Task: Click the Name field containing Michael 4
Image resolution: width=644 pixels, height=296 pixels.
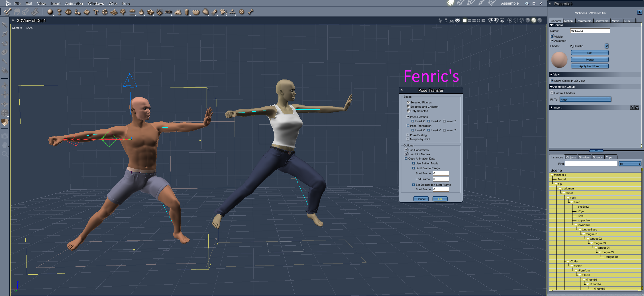Action: click(x=590, y=31)
